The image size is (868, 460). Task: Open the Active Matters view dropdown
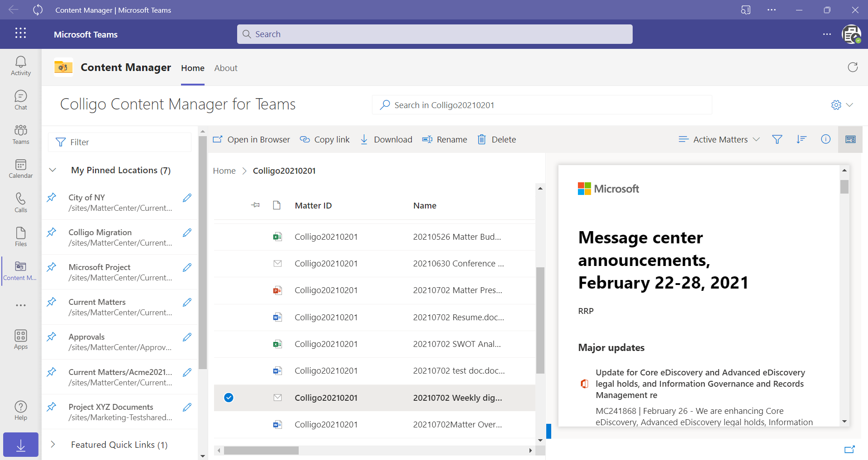719,139
